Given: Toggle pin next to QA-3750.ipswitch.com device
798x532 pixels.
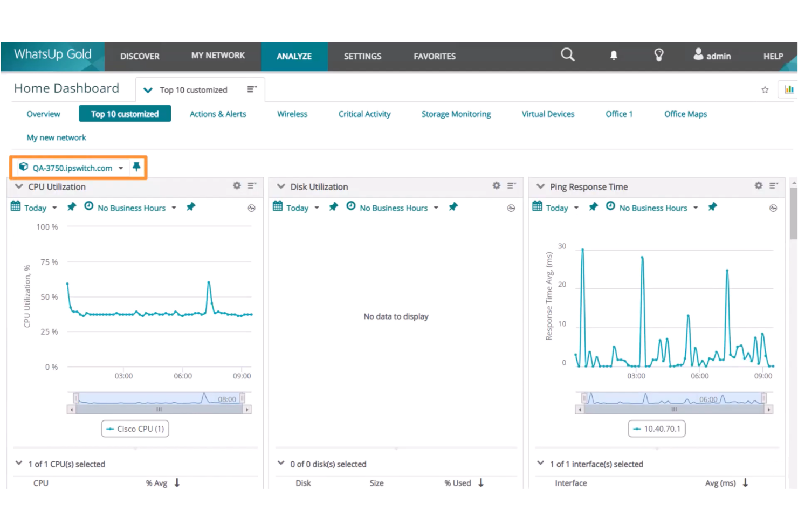Looking at the screenshot, I should tap(136, 167).
